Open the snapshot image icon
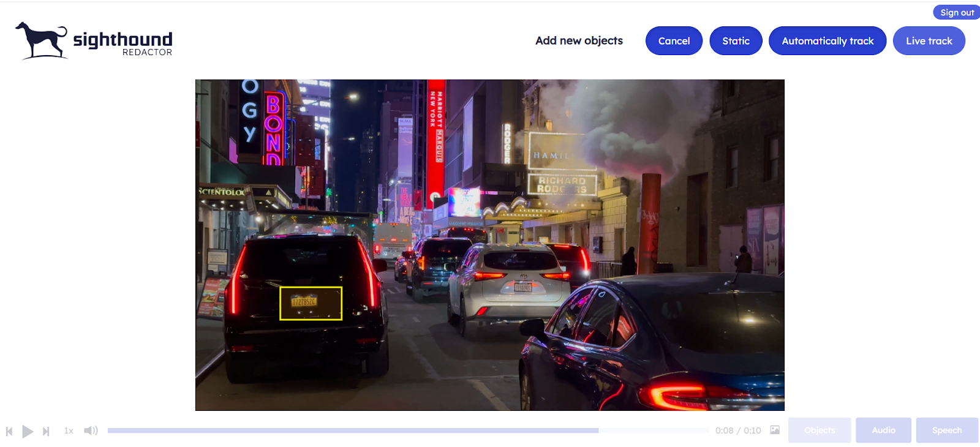This screenshot has height=447, width=980. click(x=775, y=430)
